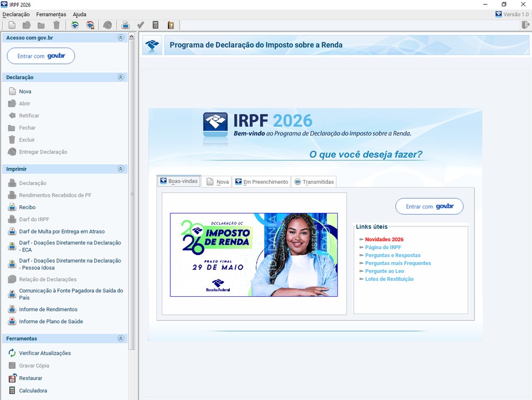This screenshot has width=532, height=400.
Task: Collapse the Ferramentas sidebar panel
Action: 121,338
